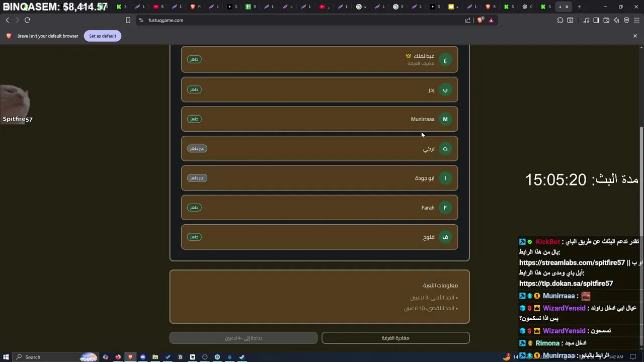644x362 pixels.
Task: Open the Leo AI sparkle icon
Action: (616, 20)
